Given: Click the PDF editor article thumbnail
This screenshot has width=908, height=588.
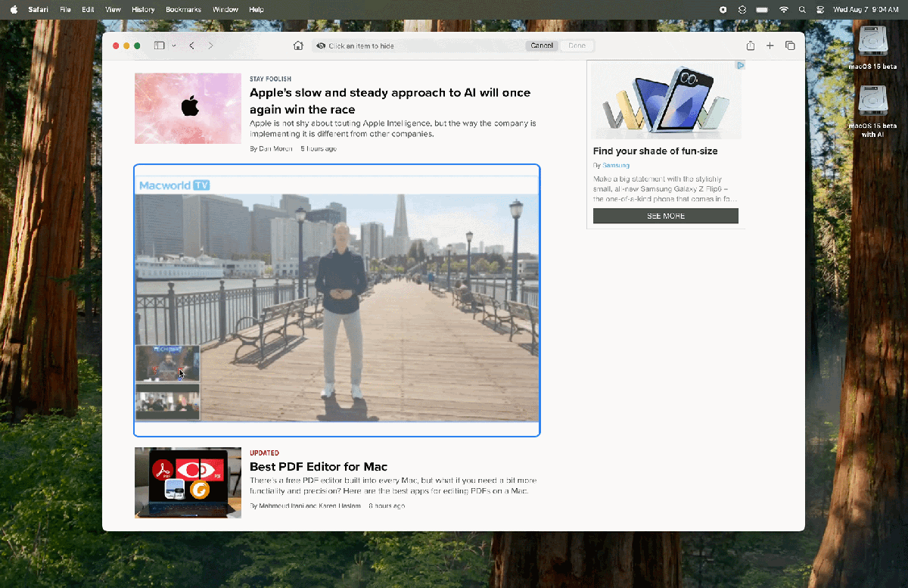Looking at the screenshot, I should coord(188,483).
